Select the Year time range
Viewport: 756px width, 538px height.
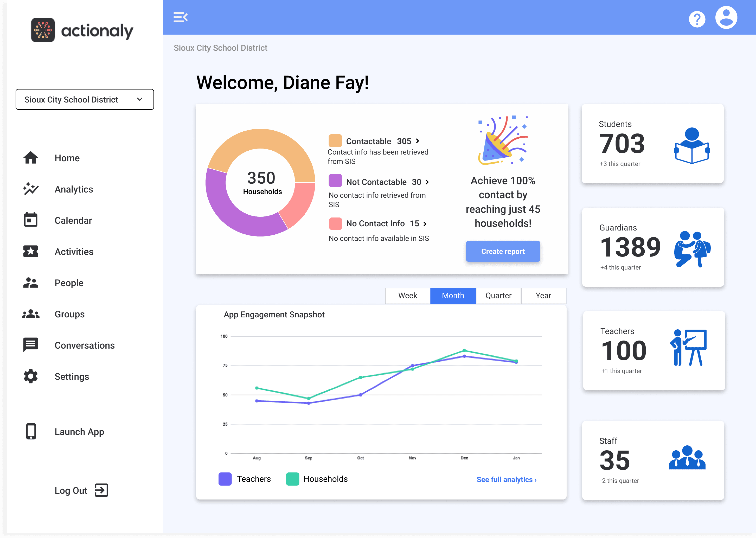tap(543, 296)
